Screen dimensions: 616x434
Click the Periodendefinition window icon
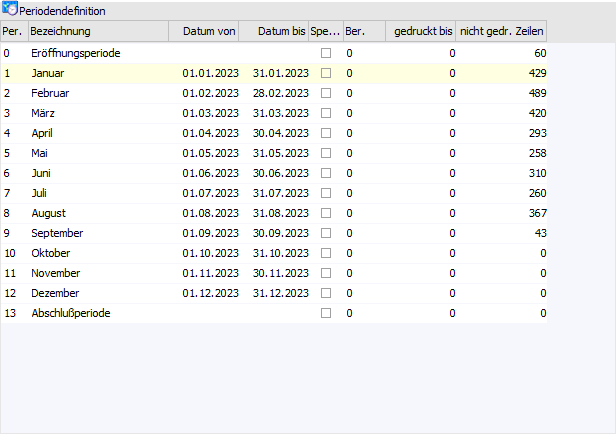(11, 10)
